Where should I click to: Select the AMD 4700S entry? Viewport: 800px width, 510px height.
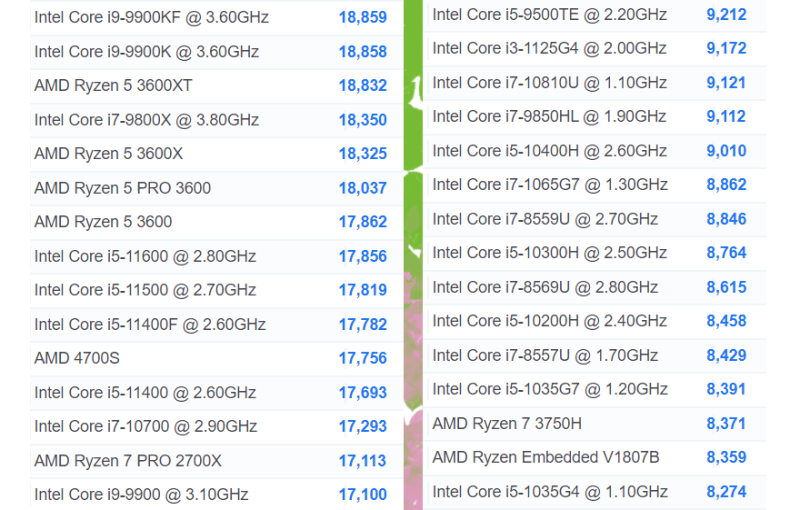[x=77, y=358]
